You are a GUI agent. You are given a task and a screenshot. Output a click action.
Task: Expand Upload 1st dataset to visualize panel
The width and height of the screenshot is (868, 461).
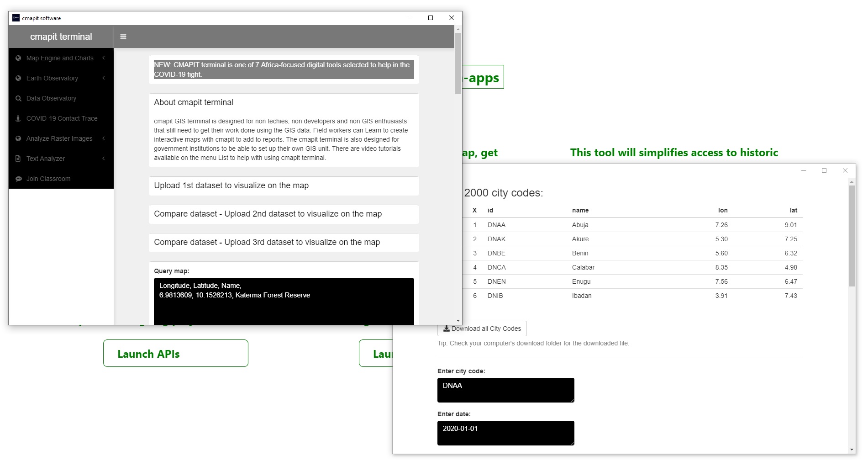pyautogui.click(x=284, y=185)
